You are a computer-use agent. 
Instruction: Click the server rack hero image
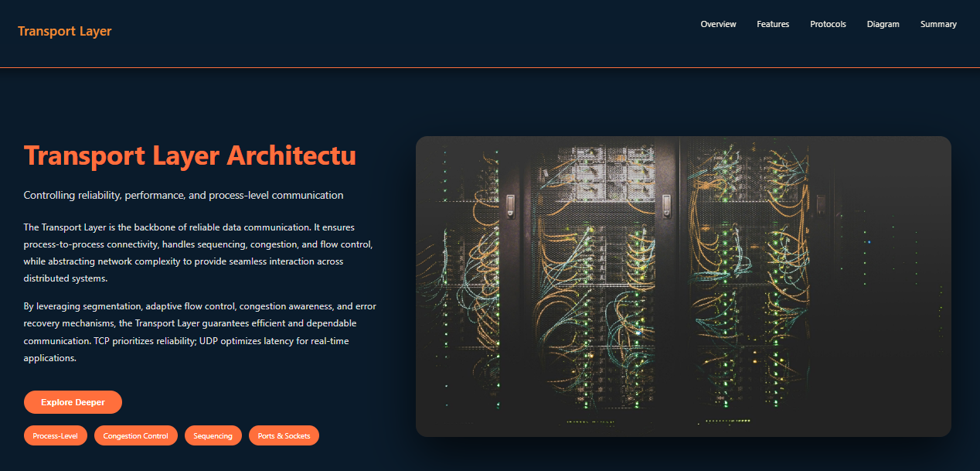[x=683, y=285]
